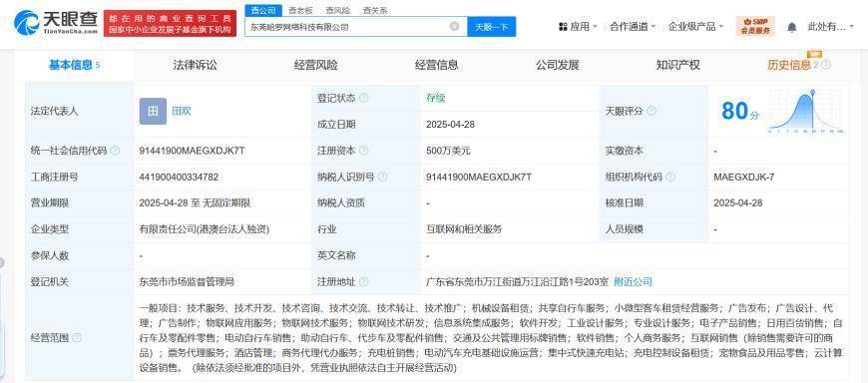Open the 附近公司 link

(634, 281)
